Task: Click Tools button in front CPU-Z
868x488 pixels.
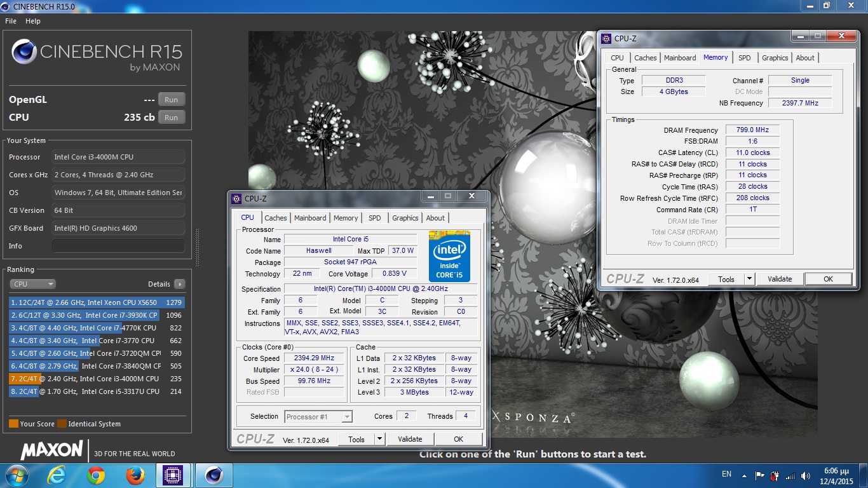Action: click(356, 439)
